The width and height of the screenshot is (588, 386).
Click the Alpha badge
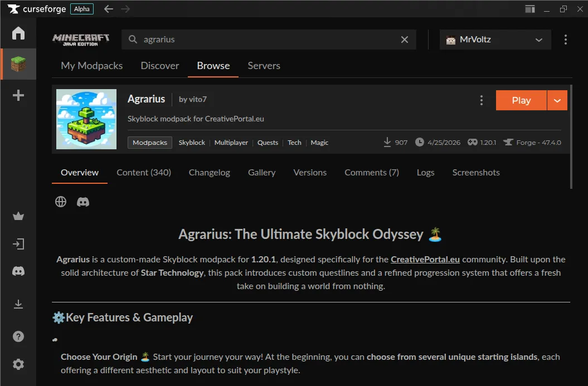pyautogui.click(x=82, y=9)
